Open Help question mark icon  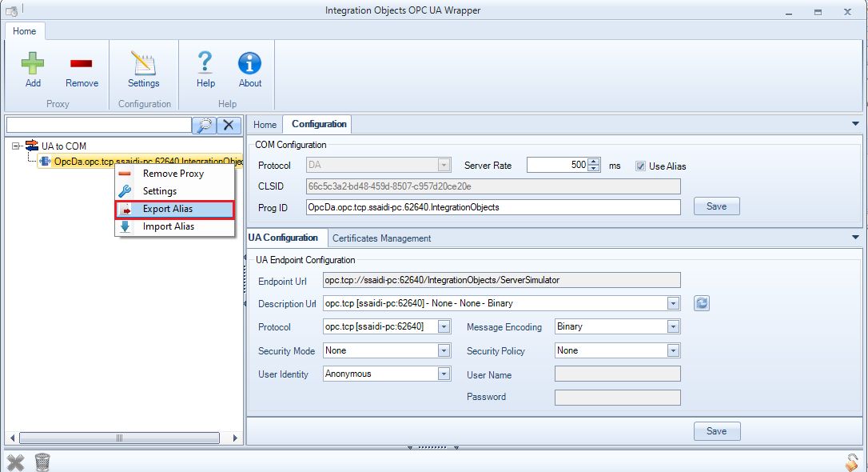click(205, 62)
